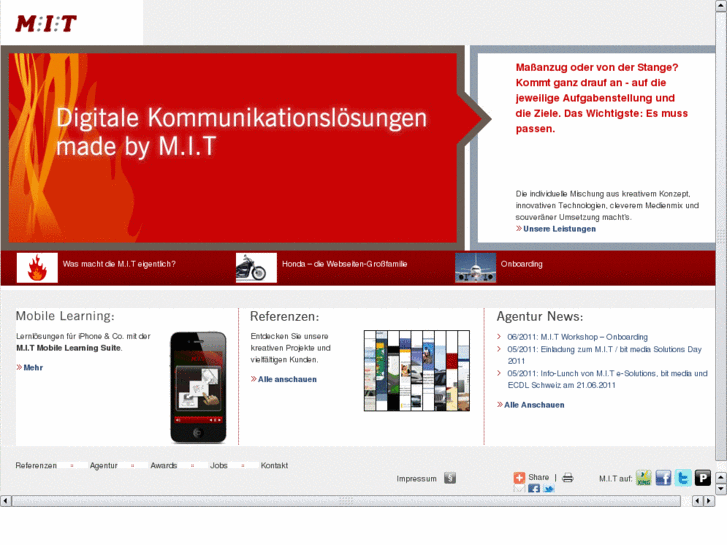727x545 pixels.
Task: Click the Onboarding text link
Action: pyautogui.click(x=521, y=264)
